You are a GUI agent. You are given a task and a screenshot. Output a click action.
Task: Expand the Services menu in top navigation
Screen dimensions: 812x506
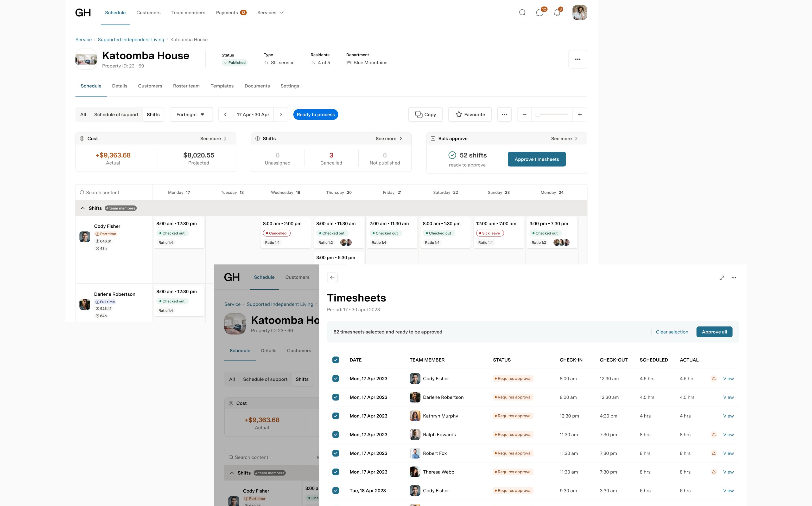pyautogui.click(x=270, y=13)
